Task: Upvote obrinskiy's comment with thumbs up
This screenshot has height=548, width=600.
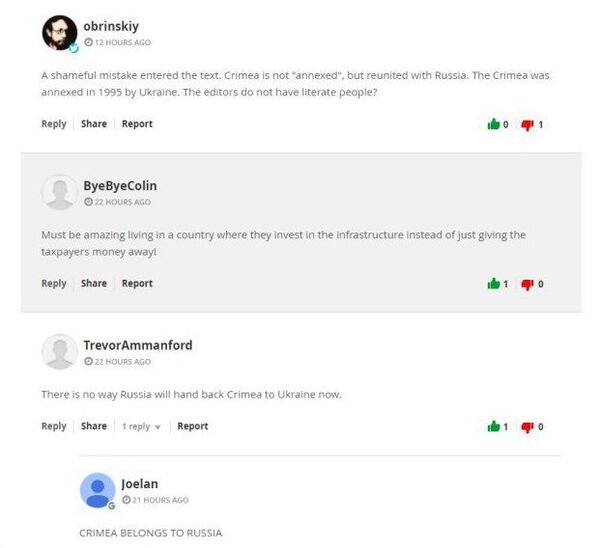Action: [x=493, y=125]
